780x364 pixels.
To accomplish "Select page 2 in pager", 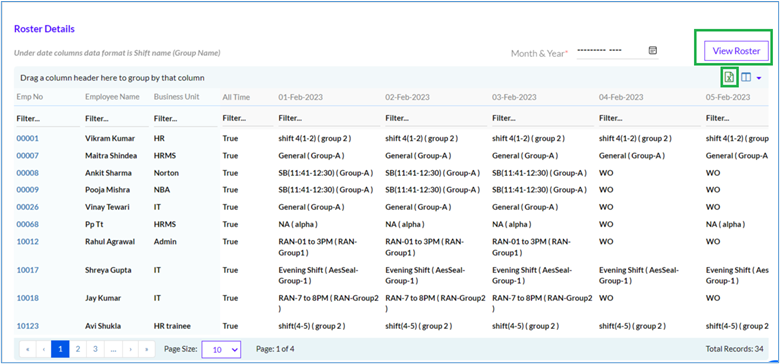I will tap(78, 349).
